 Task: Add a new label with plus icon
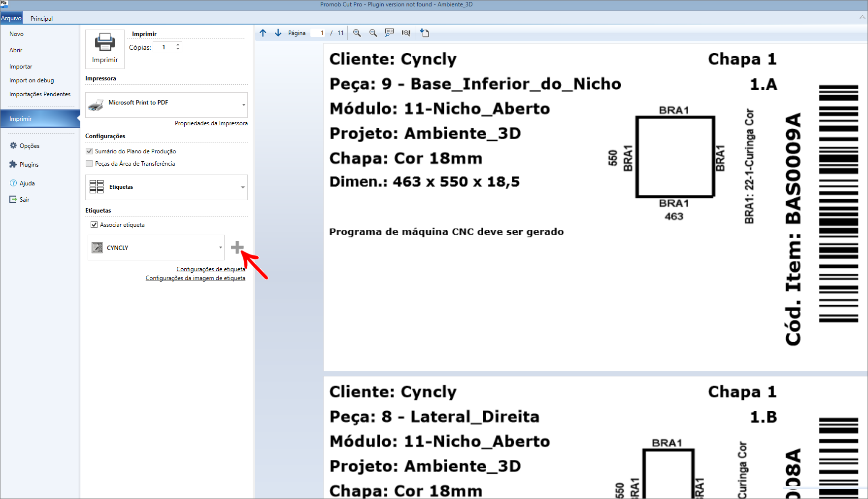click(x=237, y=248)
